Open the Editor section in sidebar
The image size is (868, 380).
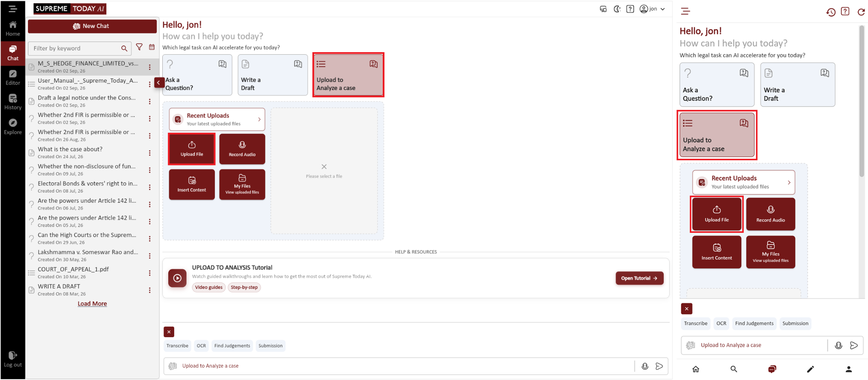tap(13, 78)
